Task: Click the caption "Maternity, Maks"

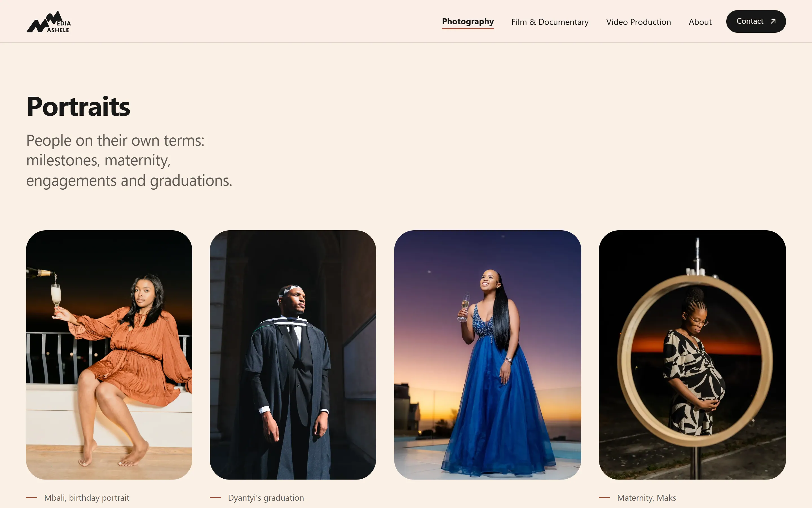Action: pyautogui.click(x=646, y=498)
